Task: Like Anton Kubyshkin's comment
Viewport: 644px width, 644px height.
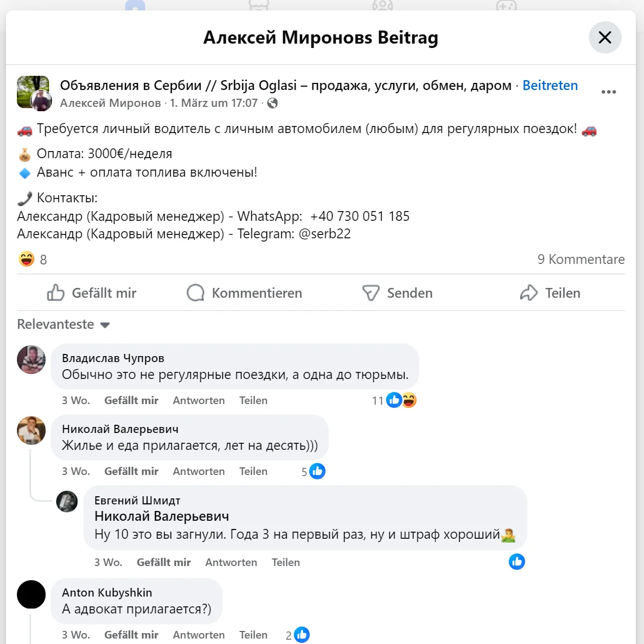Action: 131,635
